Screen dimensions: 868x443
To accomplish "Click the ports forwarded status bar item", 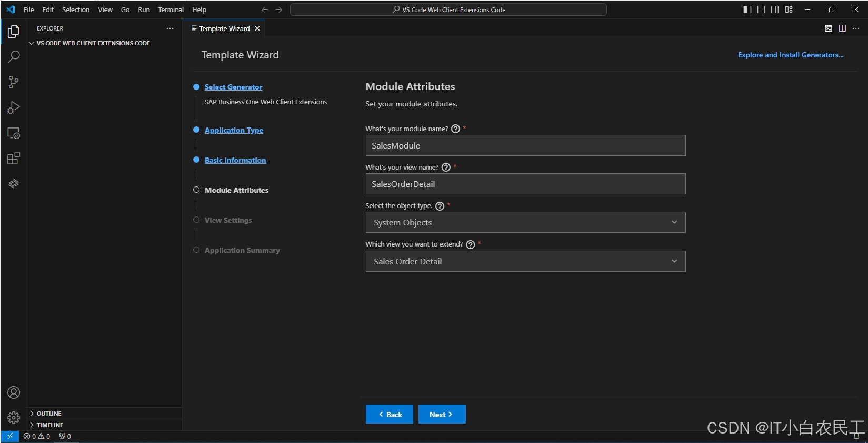I will 65,436.
